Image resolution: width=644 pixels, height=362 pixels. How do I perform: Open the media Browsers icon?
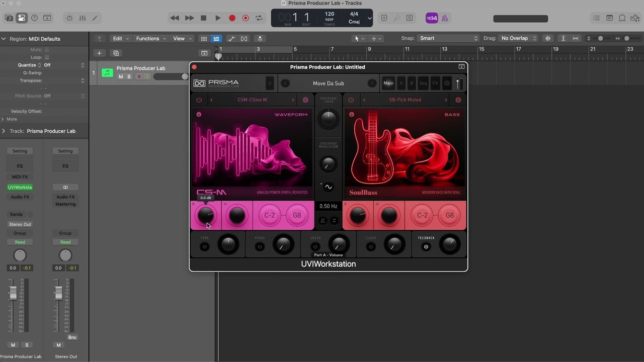coord(634,18)
